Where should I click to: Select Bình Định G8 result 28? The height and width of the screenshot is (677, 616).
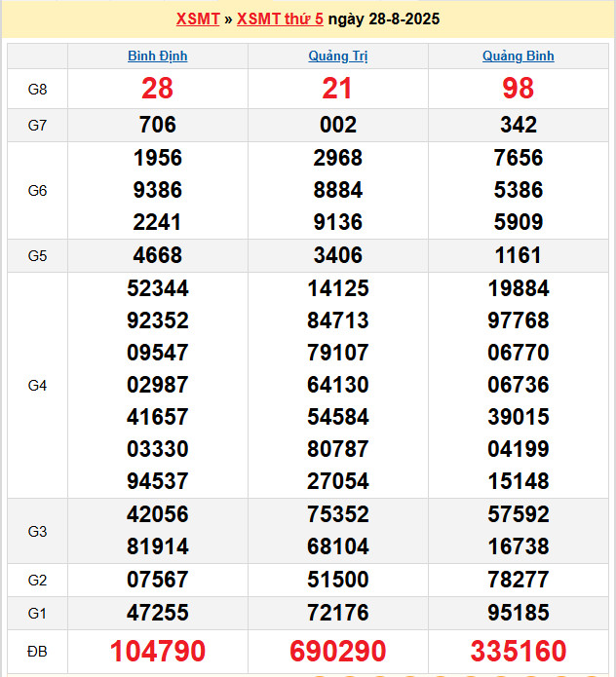click(157, 89)
